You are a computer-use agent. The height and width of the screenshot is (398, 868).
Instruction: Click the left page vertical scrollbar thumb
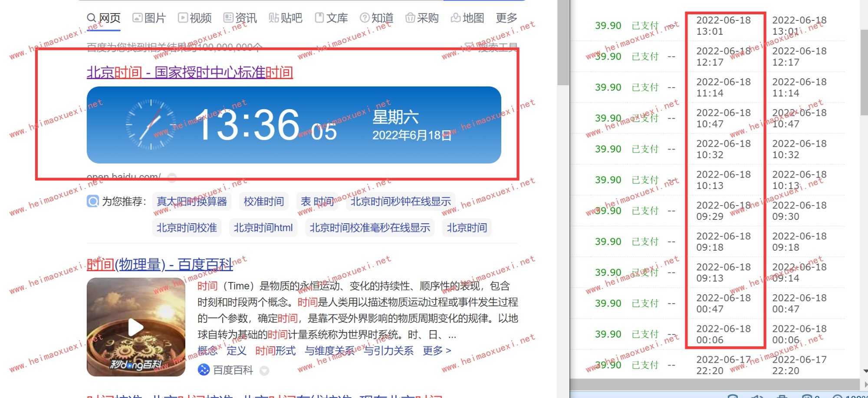563,43
